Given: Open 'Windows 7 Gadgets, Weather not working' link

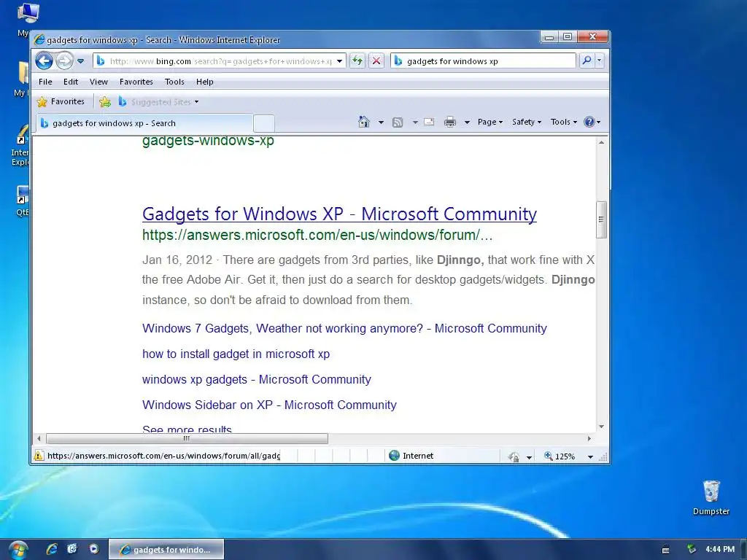Looking at the screenshot, I should pyautogui.click(x=344, y=329).
